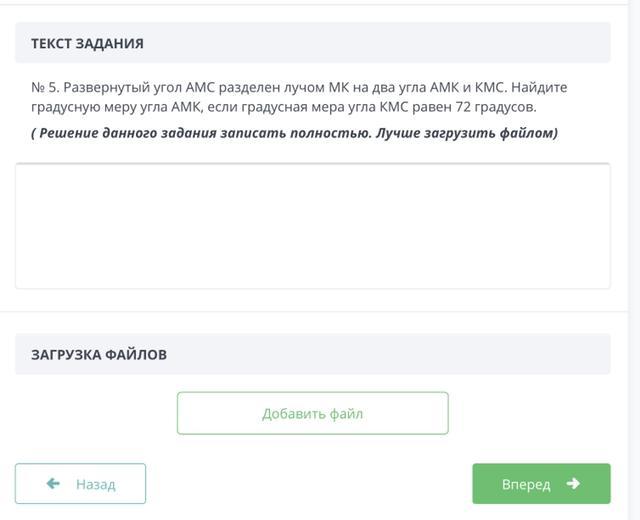Click the word градусов ending the task
The image size is (640, 520).
[505, 108]
